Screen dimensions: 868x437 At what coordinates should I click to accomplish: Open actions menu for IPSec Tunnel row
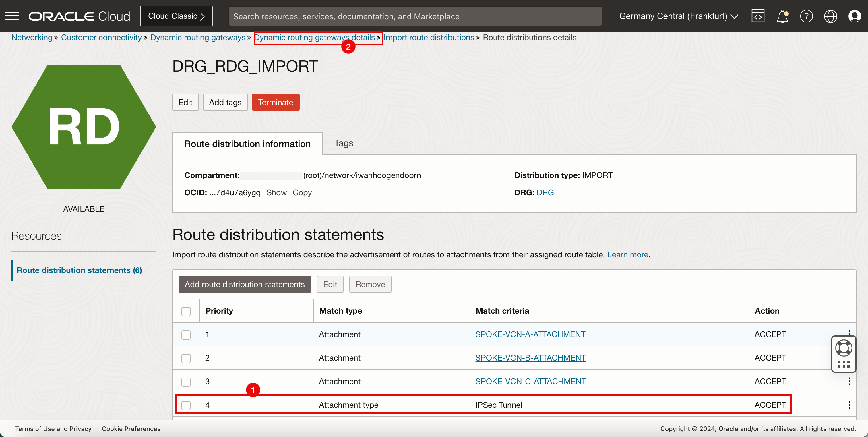[x=849, y=405]
